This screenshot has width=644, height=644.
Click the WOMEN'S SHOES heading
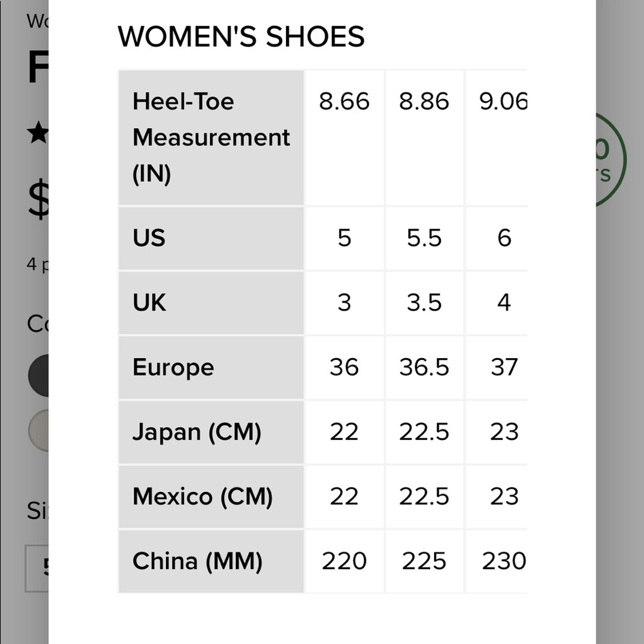coord(241,37)
